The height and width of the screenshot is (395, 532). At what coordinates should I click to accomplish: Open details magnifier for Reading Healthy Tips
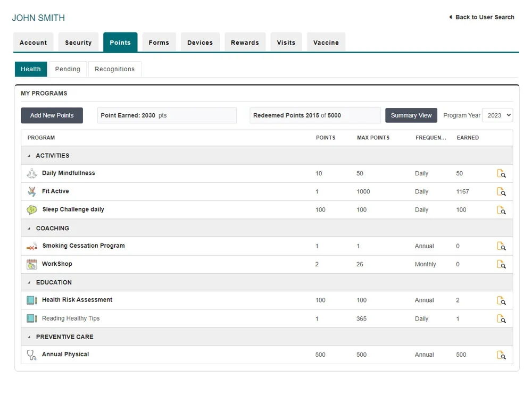501,318
